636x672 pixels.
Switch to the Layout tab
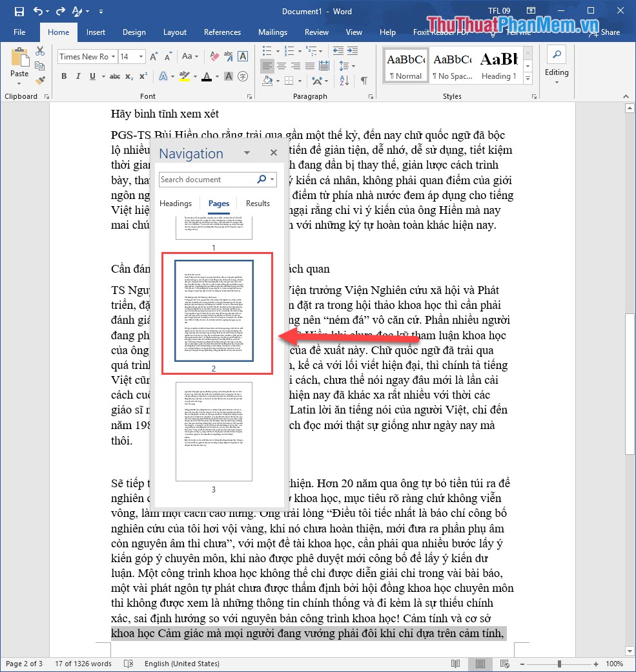tap(175, 32)
